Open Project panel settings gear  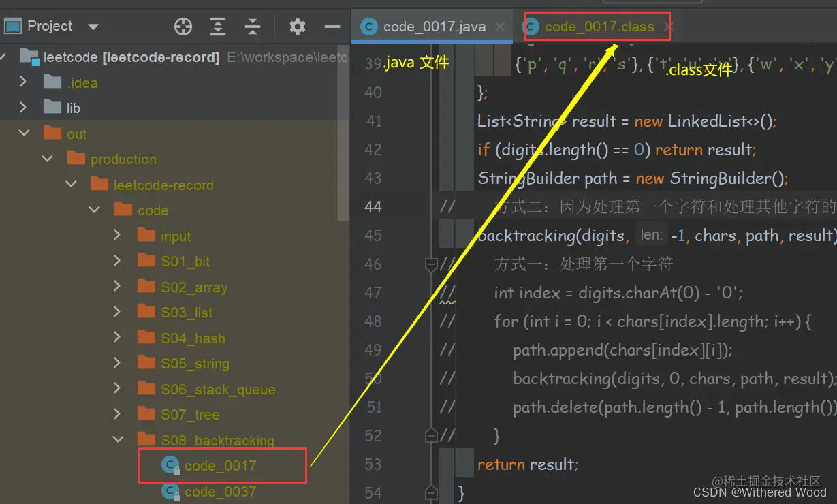(x=298, y=27)
